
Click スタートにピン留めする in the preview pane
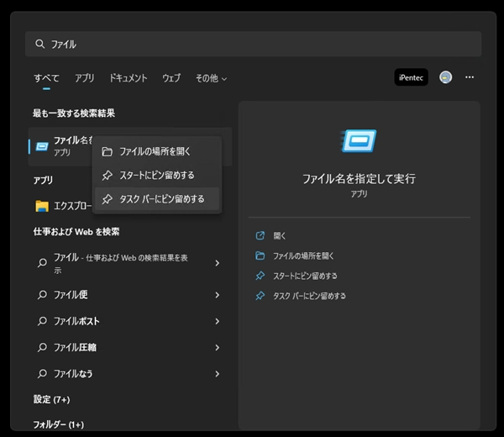[305, 276]
